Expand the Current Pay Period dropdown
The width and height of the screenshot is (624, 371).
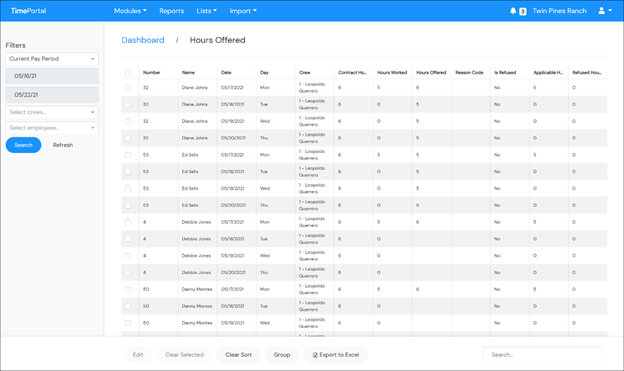pyautogui.click(x=52, y=59)
